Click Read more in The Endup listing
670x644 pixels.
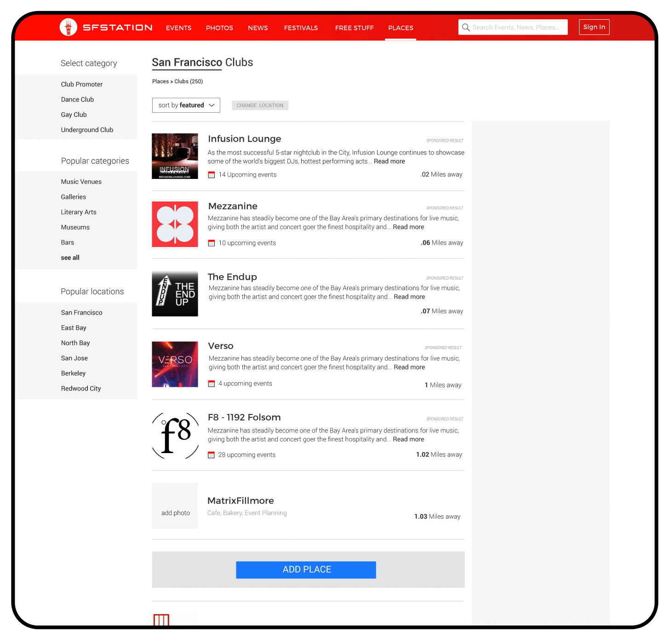click(x=409, y=297)
